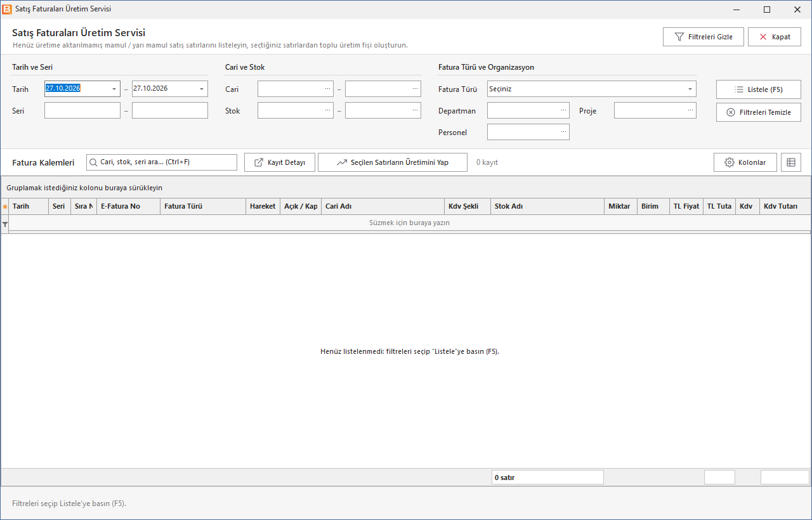Viewport: 812px width, 520px height.
Task: Open the Kolonlar column settings
Action: click(745, 162)
